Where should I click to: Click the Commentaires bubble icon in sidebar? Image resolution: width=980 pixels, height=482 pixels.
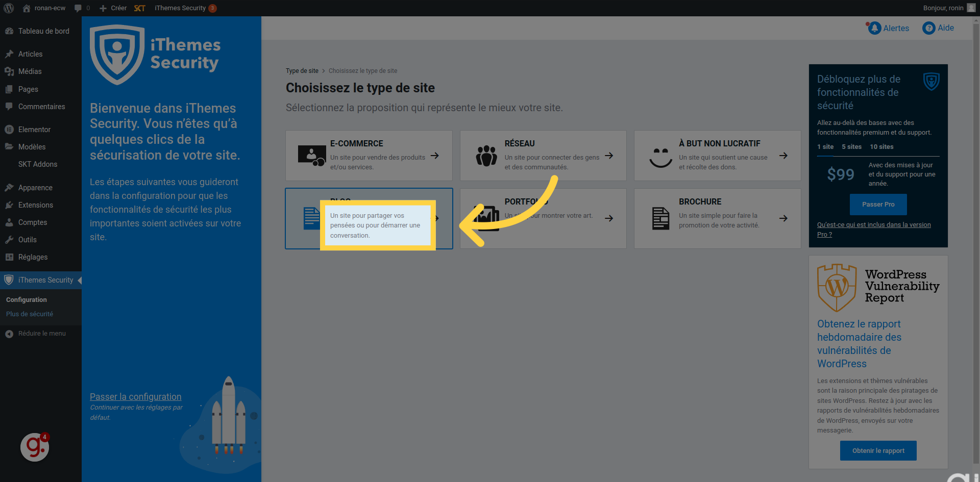tap(9, 107)
